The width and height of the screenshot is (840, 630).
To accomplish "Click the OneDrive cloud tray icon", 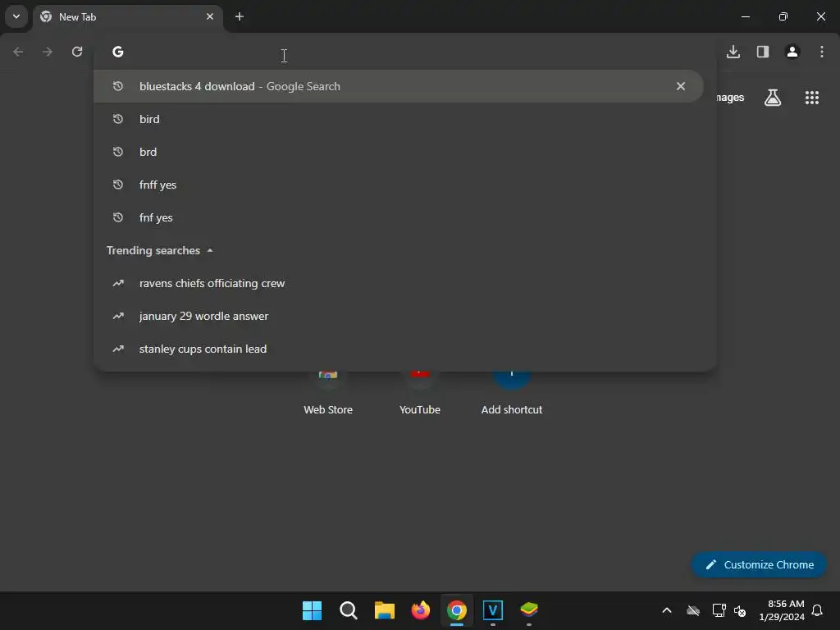I will click(x=692, y=610).
